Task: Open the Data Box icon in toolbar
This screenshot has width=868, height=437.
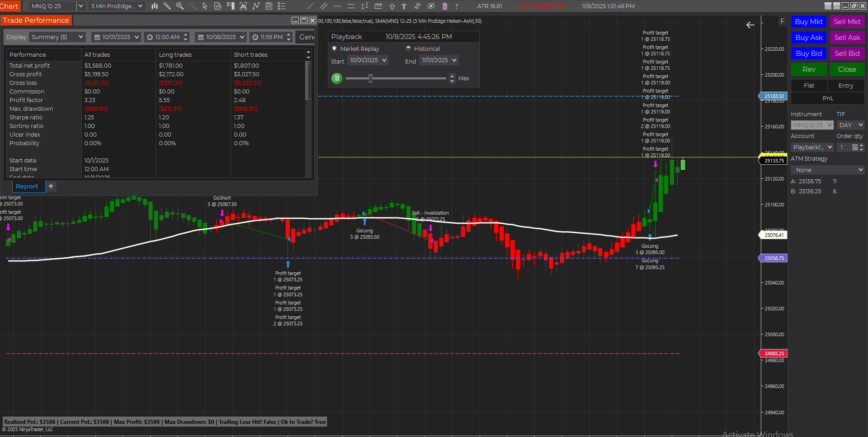Action: (x=218, y=6)
